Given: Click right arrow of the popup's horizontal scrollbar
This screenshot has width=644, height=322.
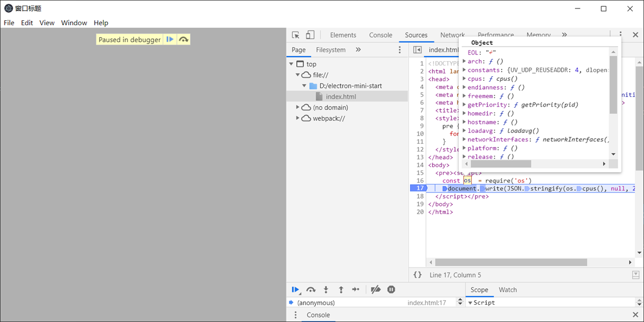Looking at the screenshot, I should click(604, 164).
